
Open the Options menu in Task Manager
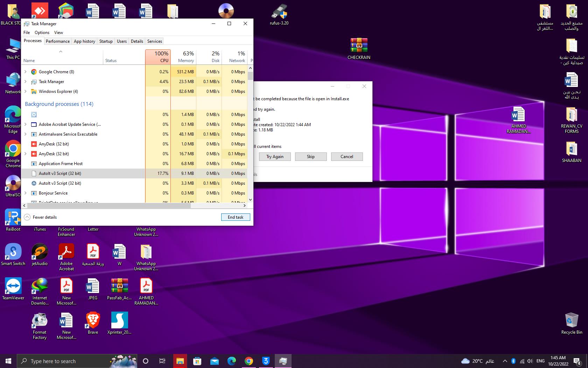42,33
